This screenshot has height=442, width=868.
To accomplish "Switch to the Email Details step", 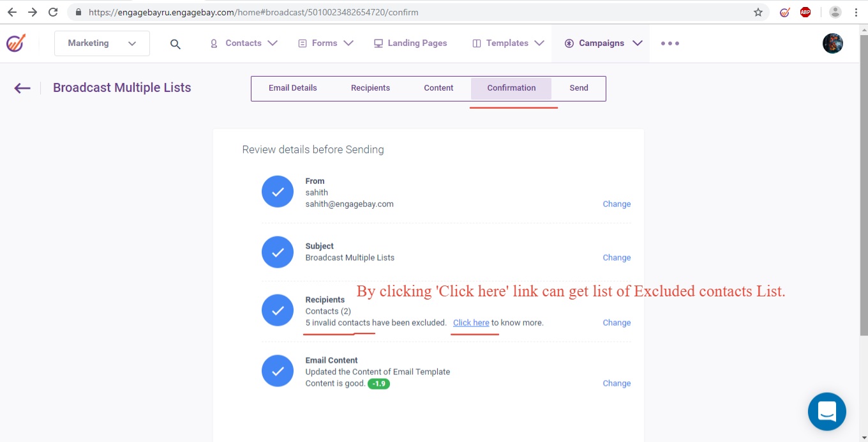I will 292,88.
